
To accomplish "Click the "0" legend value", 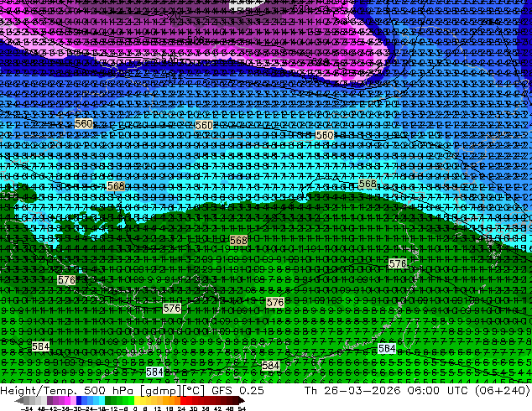I will [135, 408].
